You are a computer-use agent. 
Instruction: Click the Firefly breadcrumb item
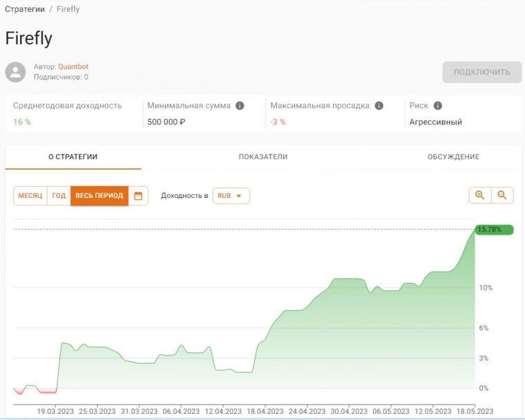pos(68,9)
